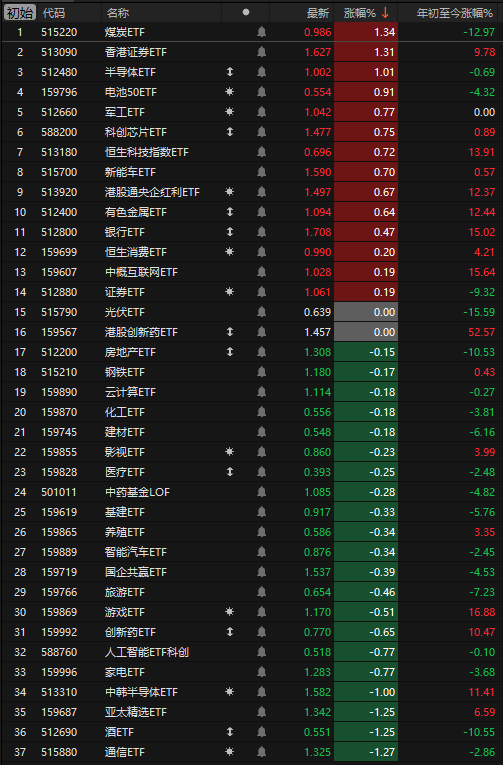Click the up-down arrow marker for 酒ETF
This screenshot has width=503, height=765.
(x=230, y=732)
